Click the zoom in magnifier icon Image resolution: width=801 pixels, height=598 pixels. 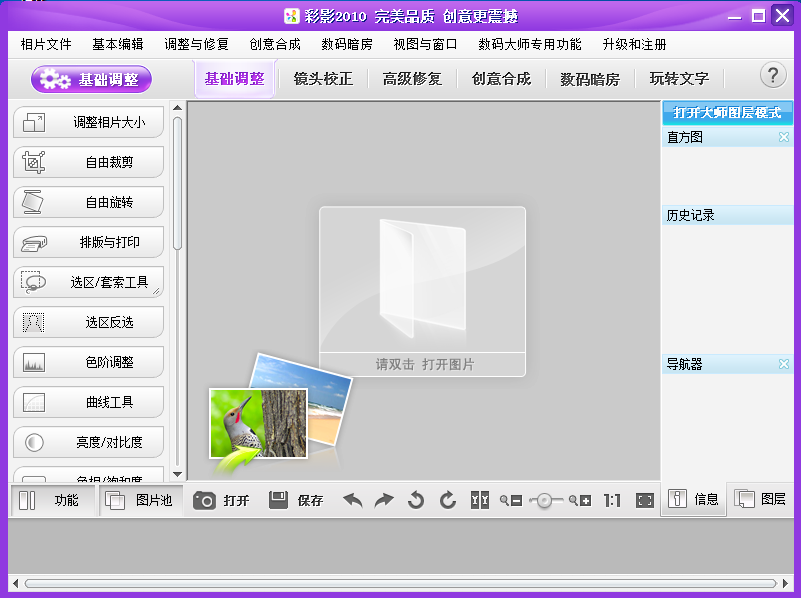580,500
